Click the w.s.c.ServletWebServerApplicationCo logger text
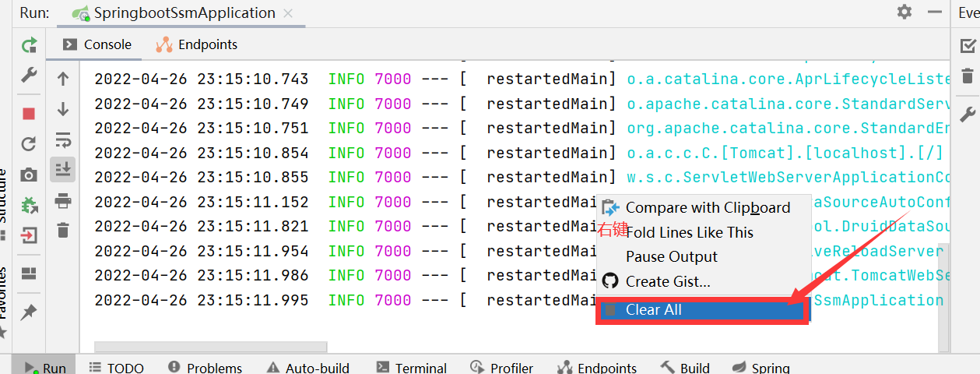Viewport: 980px width, 374px height. click(x=789, y=177)
